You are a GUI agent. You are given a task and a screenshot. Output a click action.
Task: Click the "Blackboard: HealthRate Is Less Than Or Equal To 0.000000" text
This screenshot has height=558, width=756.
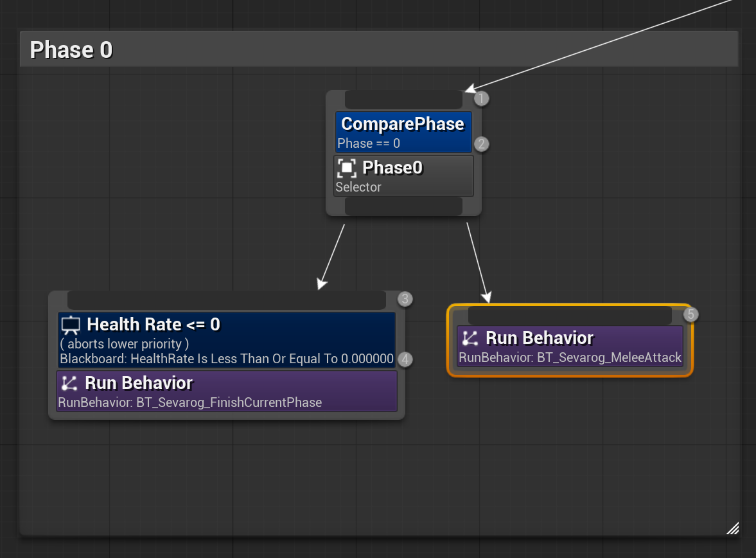point(227,359)
